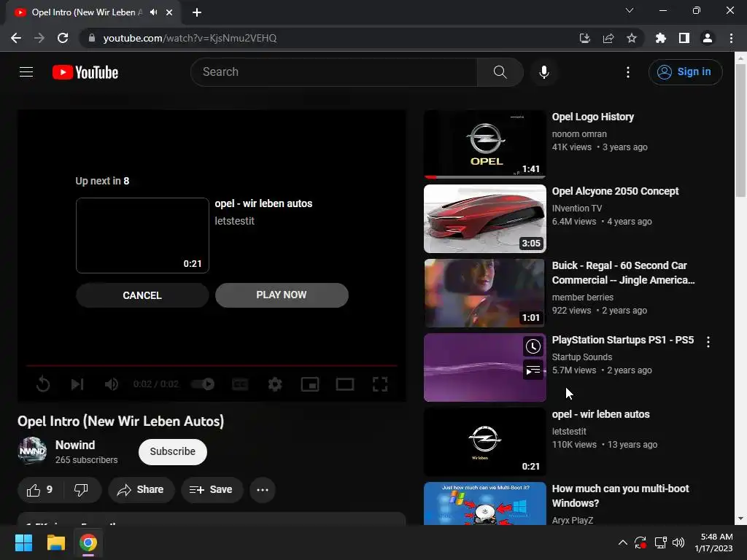Click the Sign in button

(x=685, y=72)
